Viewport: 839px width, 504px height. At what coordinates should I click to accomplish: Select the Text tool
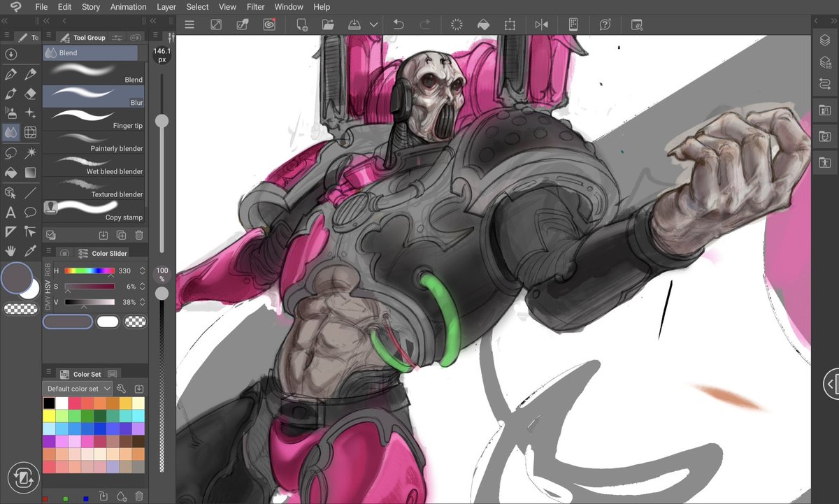(10, 212)
